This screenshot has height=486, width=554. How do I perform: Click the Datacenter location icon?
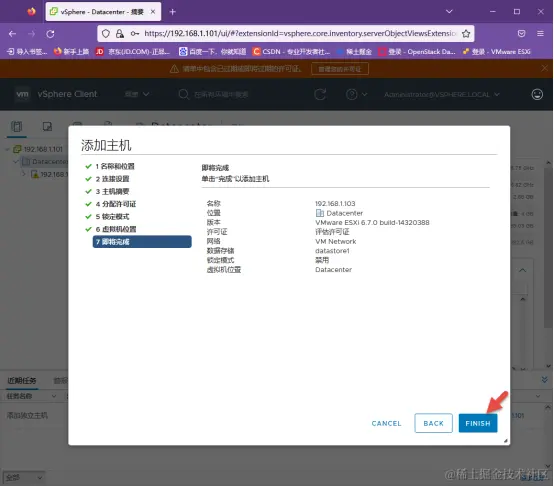[x=319, y=213]
